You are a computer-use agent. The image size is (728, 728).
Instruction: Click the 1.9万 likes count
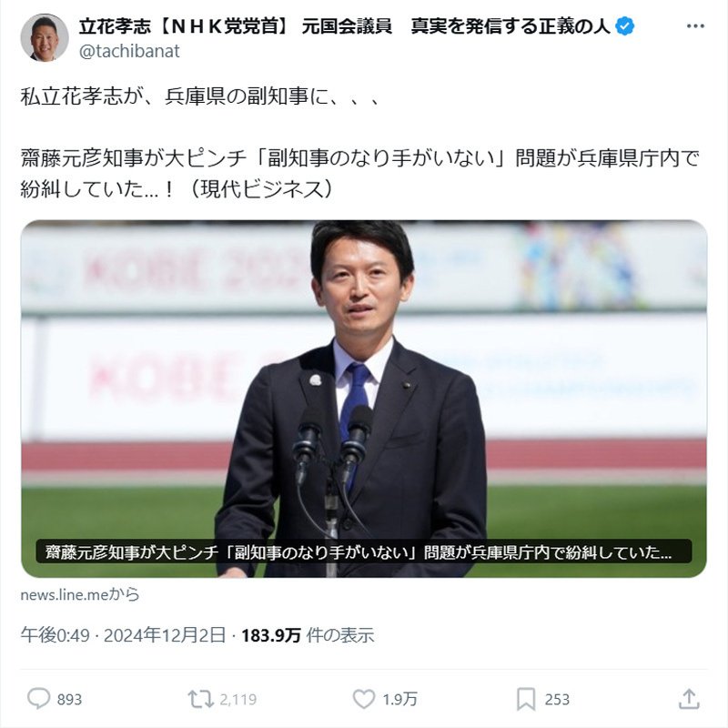pyautogui.click(x=399, y=699)
